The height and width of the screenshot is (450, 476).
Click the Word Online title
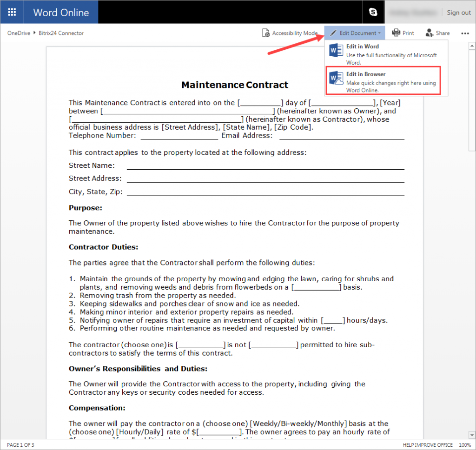(61, 13)
